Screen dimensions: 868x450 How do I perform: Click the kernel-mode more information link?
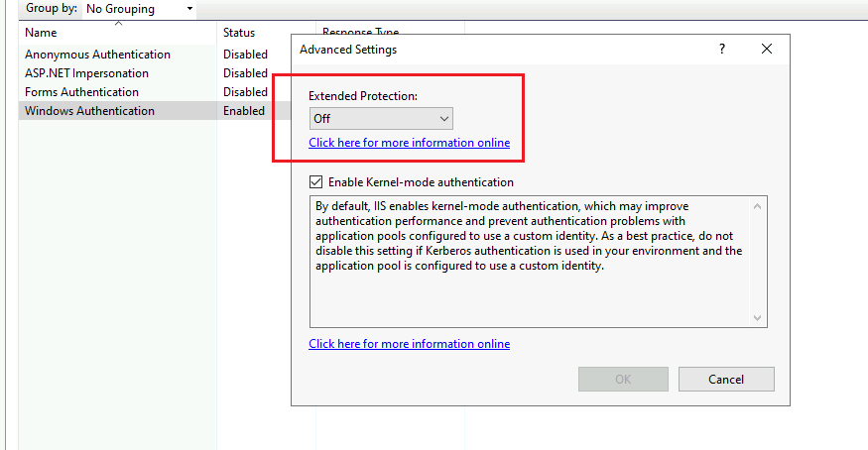[409, 344]
